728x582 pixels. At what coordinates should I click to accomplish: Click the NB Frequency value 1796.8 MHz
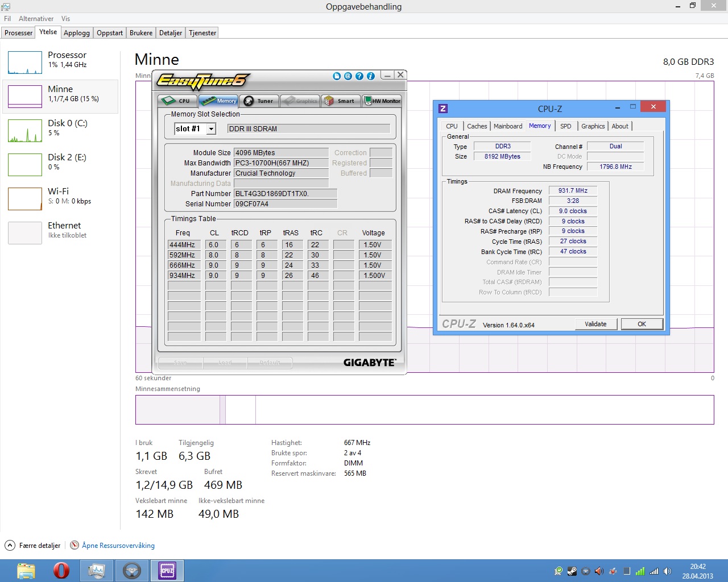[615, 167]
